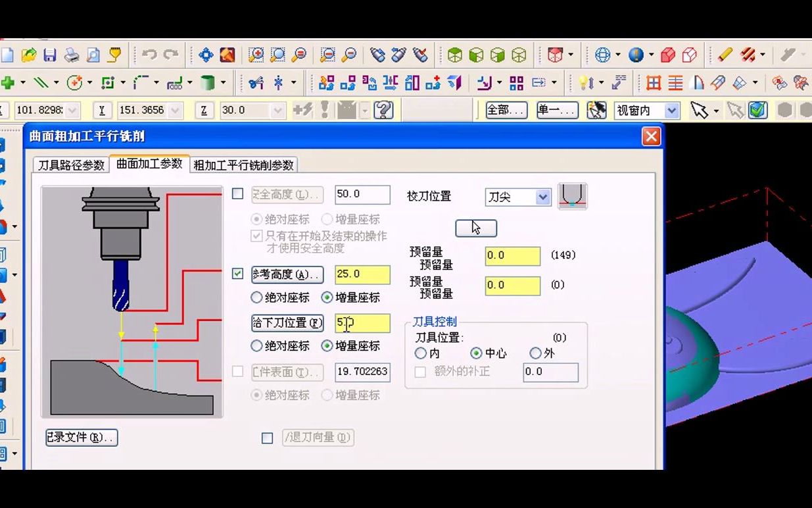Toggle wireframe globe display icon
Screen dimensions: 812x508
click(603, 55)
